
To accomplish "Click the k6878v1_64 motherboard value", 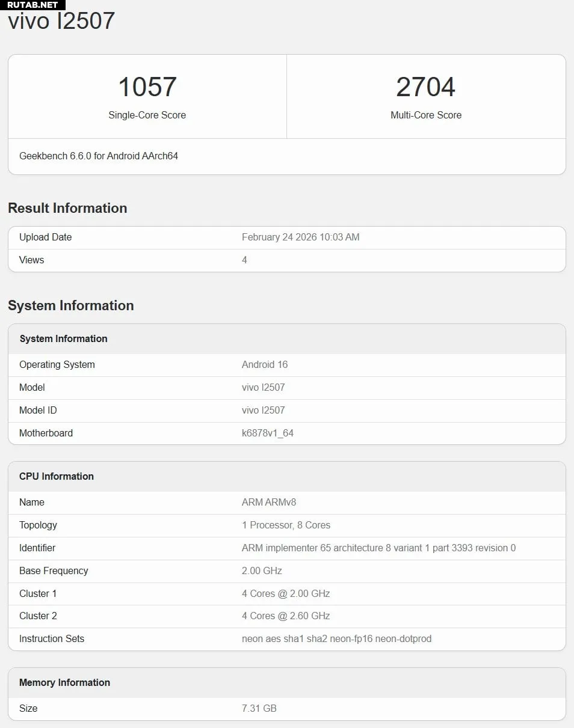I will (268, 433).
